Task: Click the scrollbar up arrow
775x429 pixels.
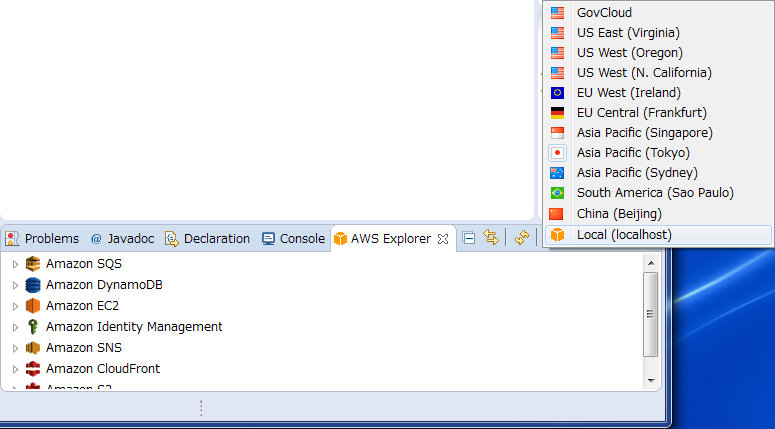Action: tap(651, 263)
